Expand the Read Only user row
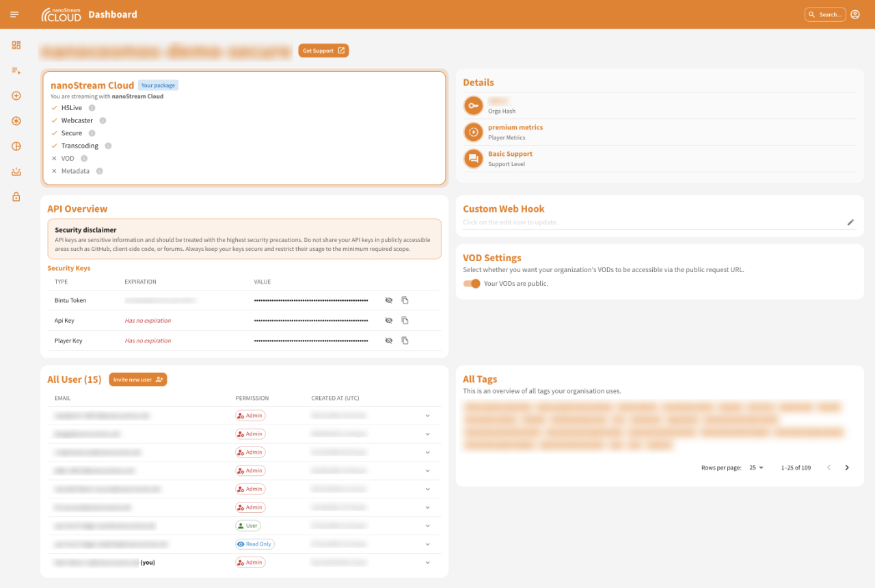Image resolution: width=875 pixels, height=588 pixels. click(427, 544)
